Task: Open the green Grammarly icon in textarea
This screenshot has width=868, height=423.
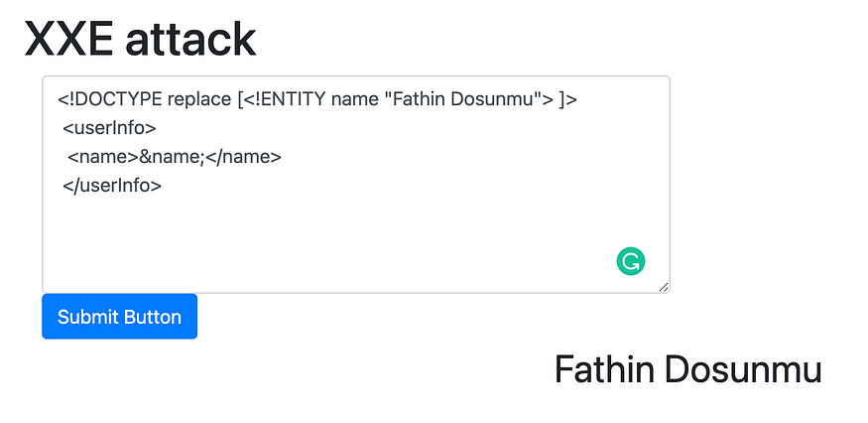Action: [x=631, y=261]
